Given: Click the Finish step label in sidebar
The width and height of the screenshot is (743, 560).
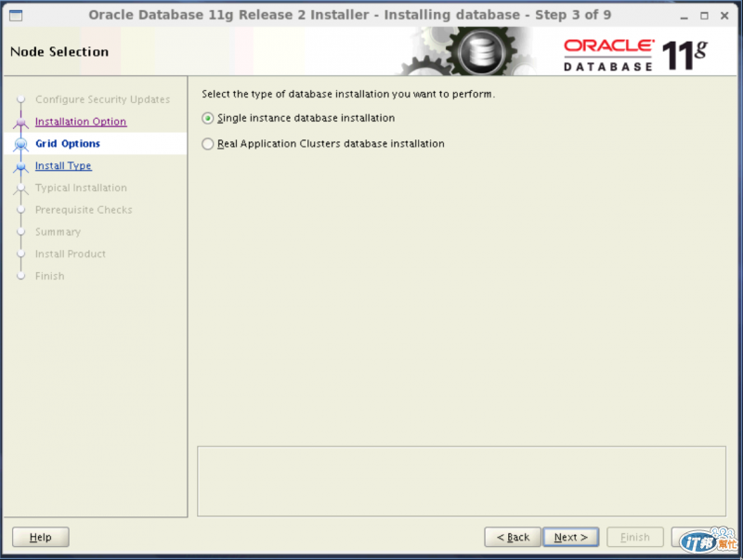Looking at the screenshot, I should coord(50,276).
